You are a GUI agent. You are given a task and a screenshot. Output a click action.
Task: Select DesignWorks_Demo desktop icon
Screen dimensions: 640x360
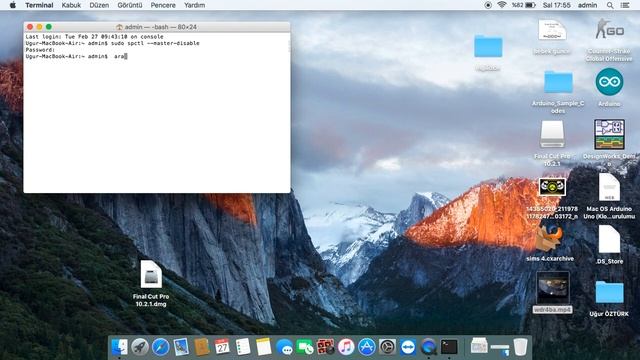609,134
